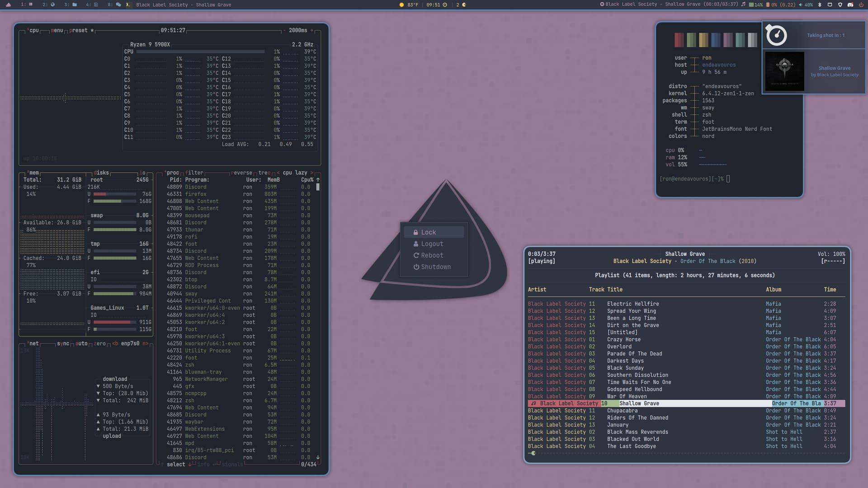Screen dimensions: 868x488
Task: Switch to workspace 3 folder icon
Action: point(75,5)
